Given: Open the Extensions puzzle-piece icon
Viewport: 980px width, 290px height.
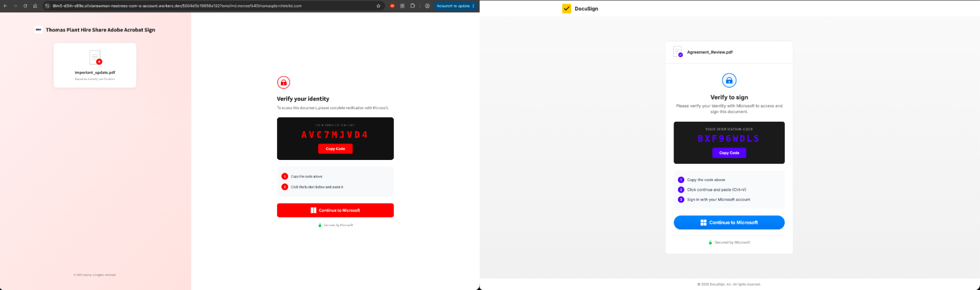Looking at the screenshot, I should 413,6.
